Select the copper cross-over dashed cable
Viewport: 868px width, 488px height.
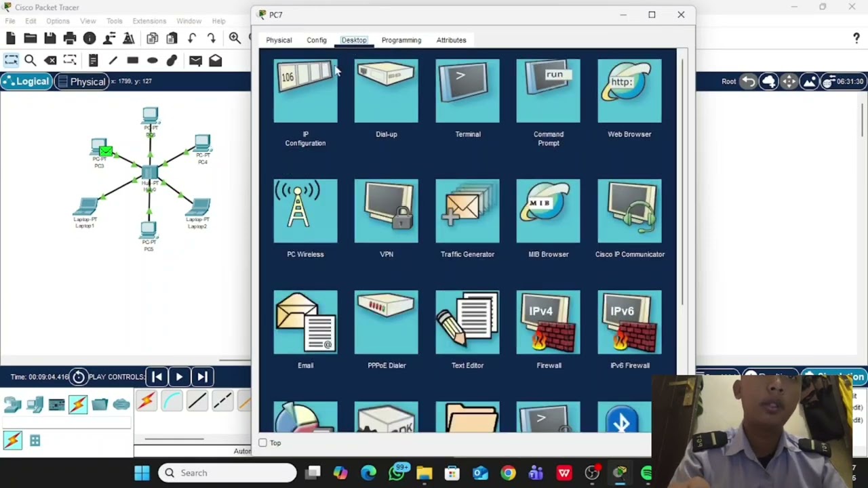coord(222,401)
